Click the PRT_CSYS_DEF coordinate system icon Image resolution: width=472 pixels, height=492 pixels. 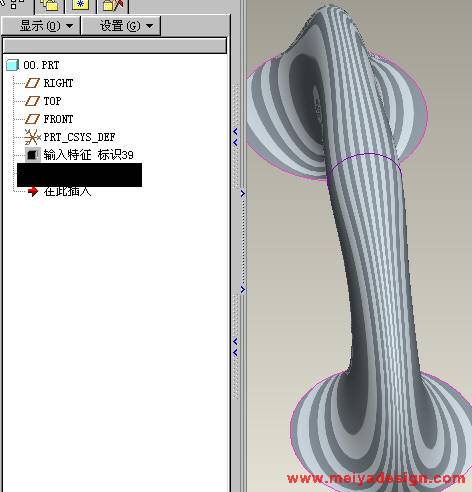pyautogui.click(x=33, y=137)
